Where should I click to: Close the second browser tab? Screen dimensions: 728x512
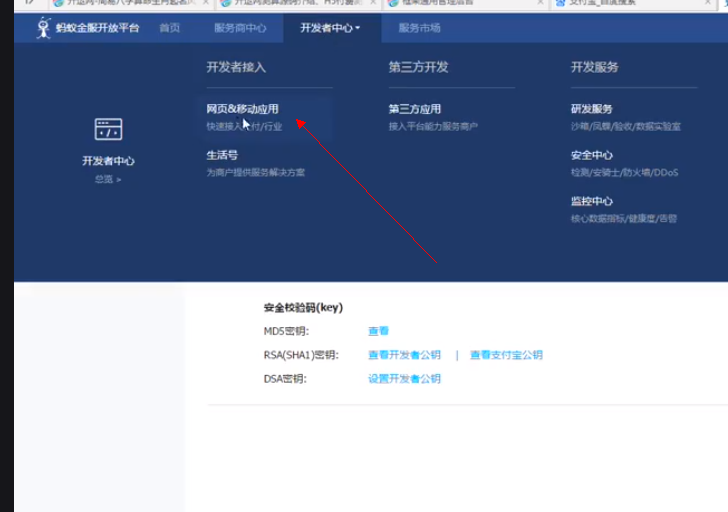pyautogui.click(x=373, y=3)
